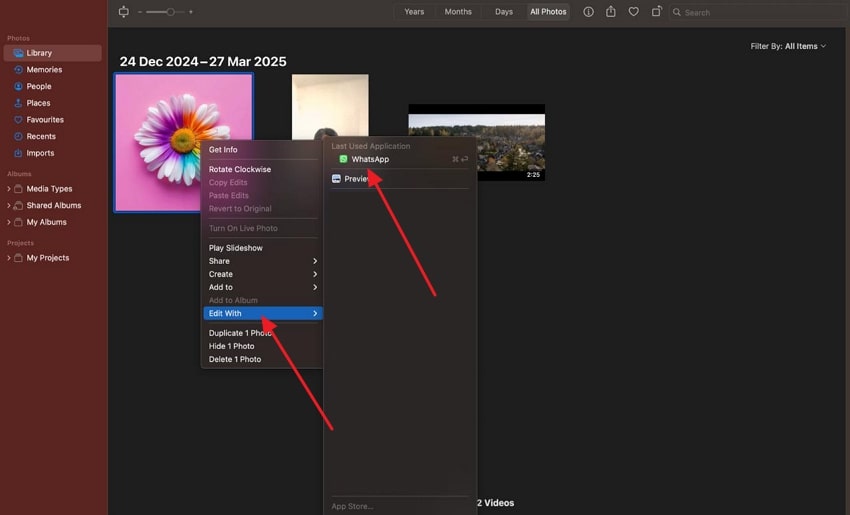Expand the Shared Albums group
The width and height of the screenshot is (850, 515).
[9, 206]
